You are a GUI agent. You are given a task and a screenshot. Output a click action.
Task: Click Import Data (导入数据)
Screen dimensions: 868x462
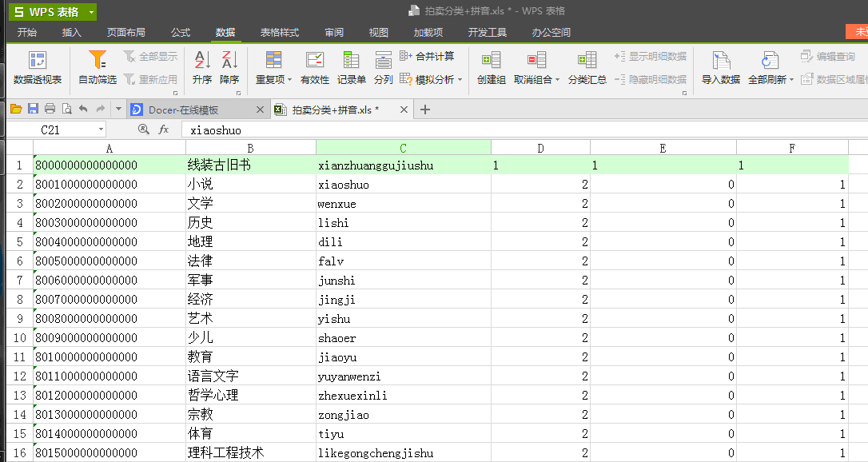(721, 67)
